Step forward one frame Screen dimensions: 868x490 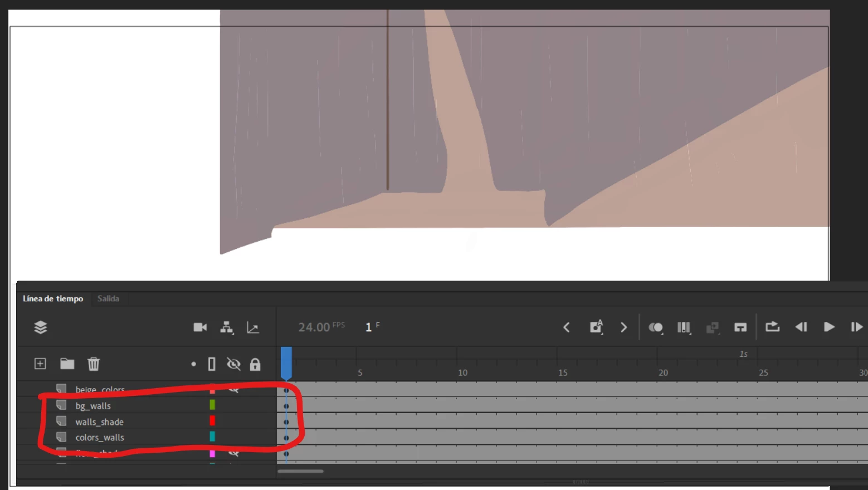[x=857, y=327]
